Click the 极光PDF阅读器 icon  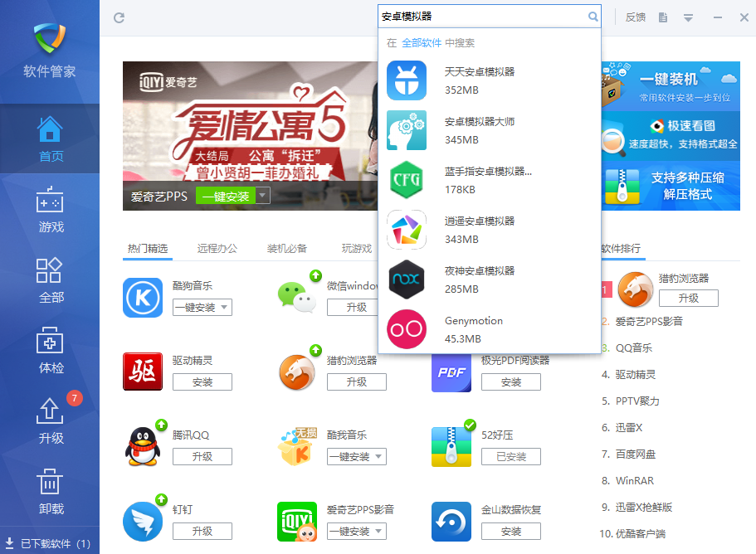[x=451, y=373]
